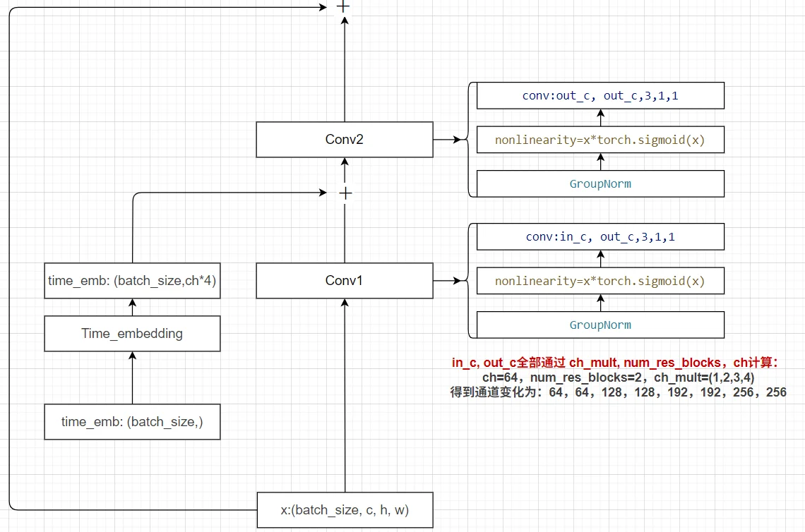Select the time_emb (batch_size,ch*4) box
Image resolution: width=805 pixels, height=532 pixels.
click(131, 281)
